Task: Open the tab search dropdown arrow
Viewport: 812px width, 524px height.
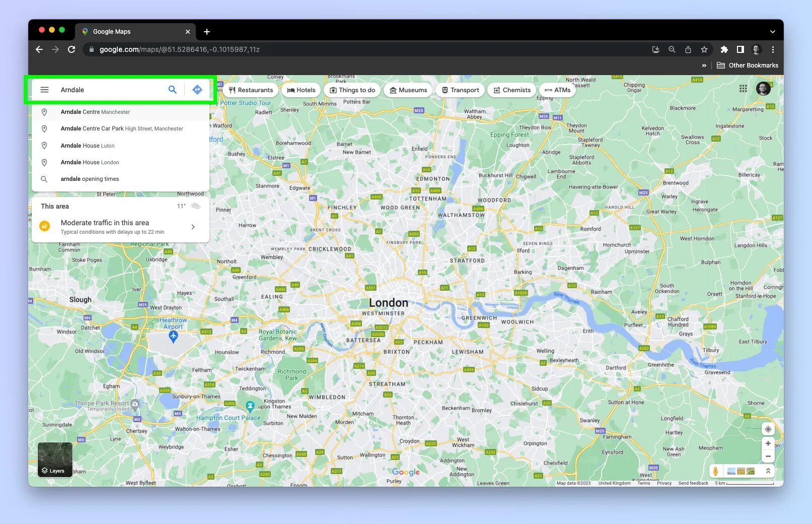Action: click(772, 32)
